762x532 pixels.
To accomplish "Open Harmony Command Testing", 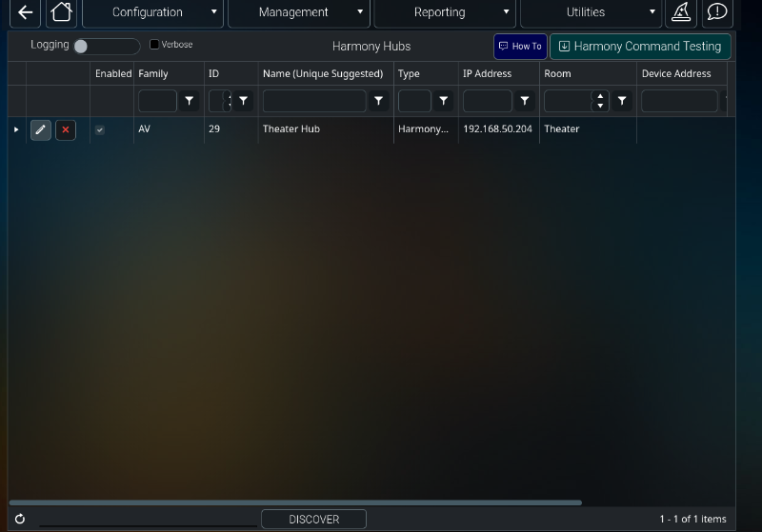I will 640,47.
